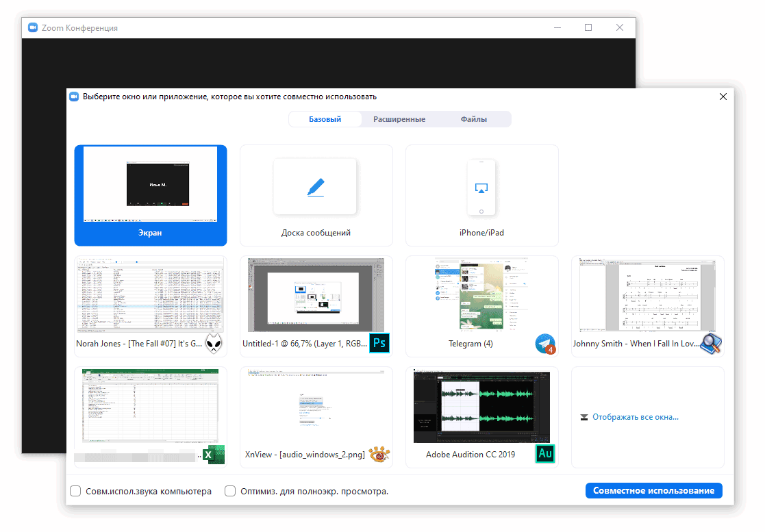The width and height of the screenshot is (765, 532).
Task: Open the Отображать все окна link
Action: click(636, 417)
